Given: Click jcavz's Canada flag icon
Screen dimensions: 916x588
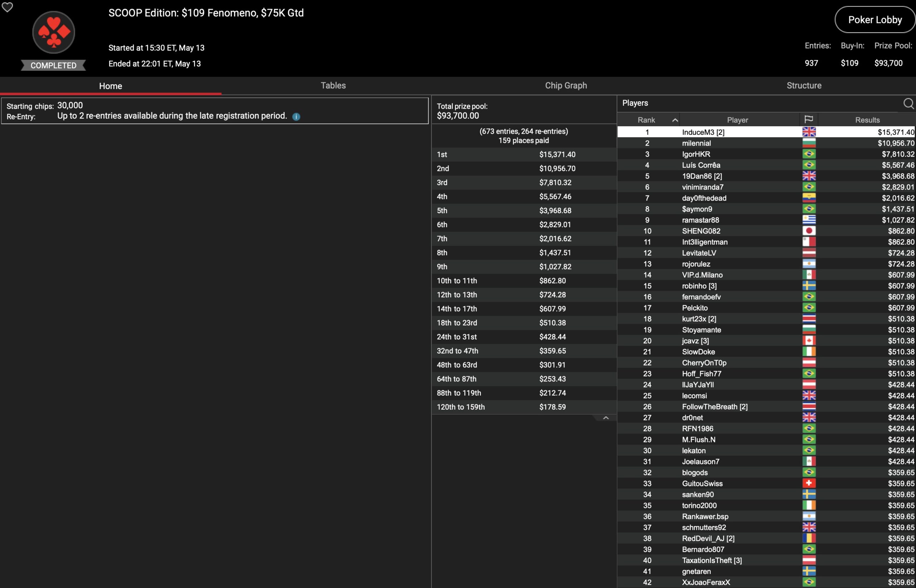Looking at the screenshot, I should pyautogui.click(x=809, y=340).
